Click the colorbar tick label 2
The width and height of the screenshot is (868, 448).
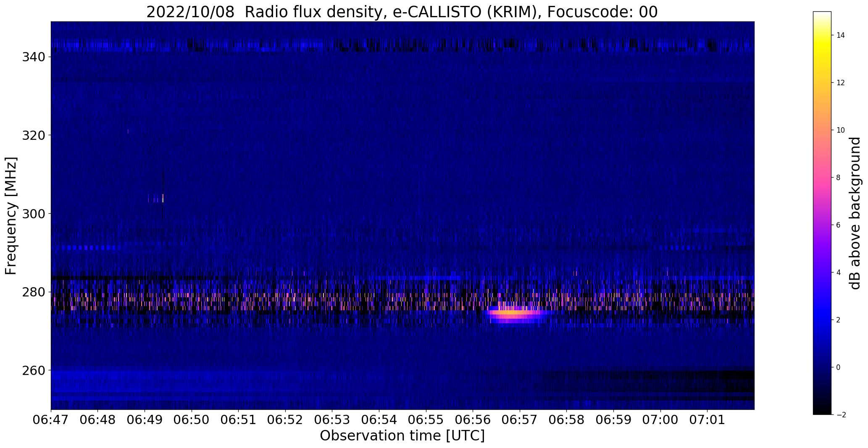839,320
